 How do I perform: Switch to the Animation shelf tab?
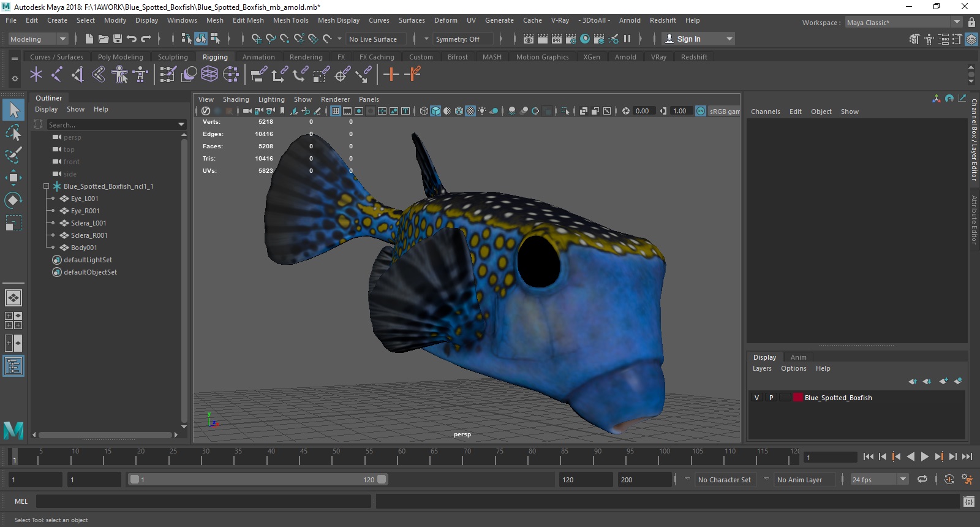258,57
